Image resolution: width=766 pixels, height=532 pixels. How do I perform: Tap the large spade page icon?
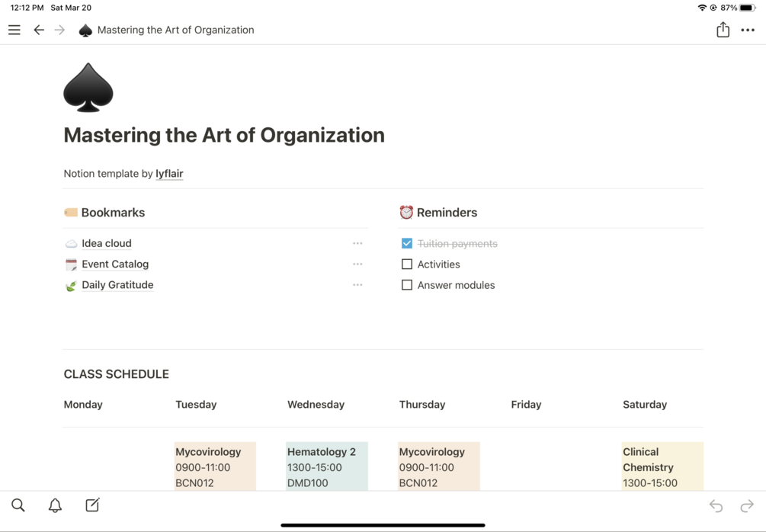tap(88, 88)
